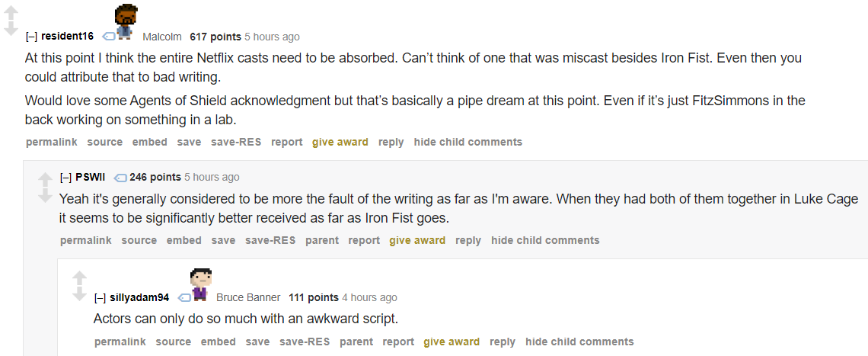
Task: Downvote sillyadam94's comment
Action: pyautogui.click(x=80, y=293)
